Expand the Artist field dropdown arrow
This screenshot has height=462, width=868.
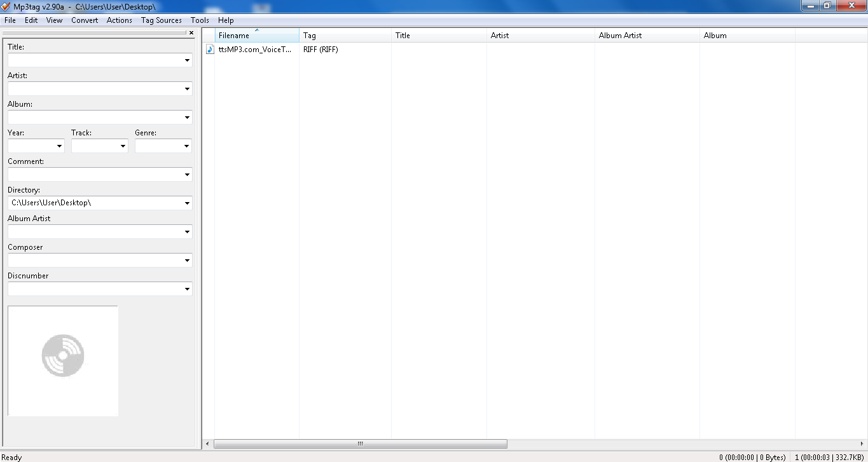[187, 89]
